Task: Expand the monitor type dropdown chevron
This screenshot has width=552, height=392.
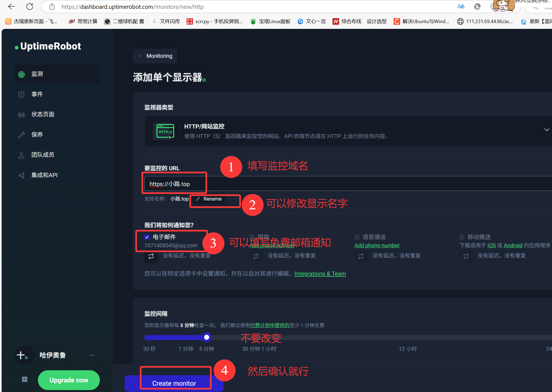Action: (546, 130)
